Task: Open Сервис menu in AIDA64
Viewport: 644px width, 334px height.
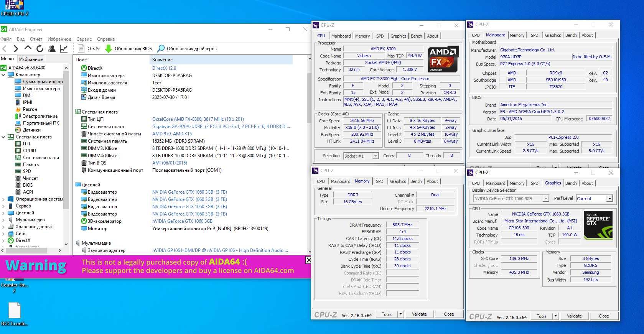Action: click(x=84, y=39)
